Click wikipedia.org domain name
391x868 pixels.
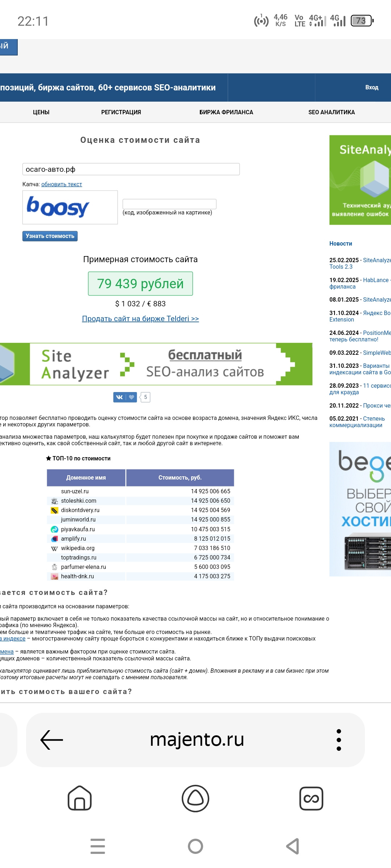click(78, 548)
